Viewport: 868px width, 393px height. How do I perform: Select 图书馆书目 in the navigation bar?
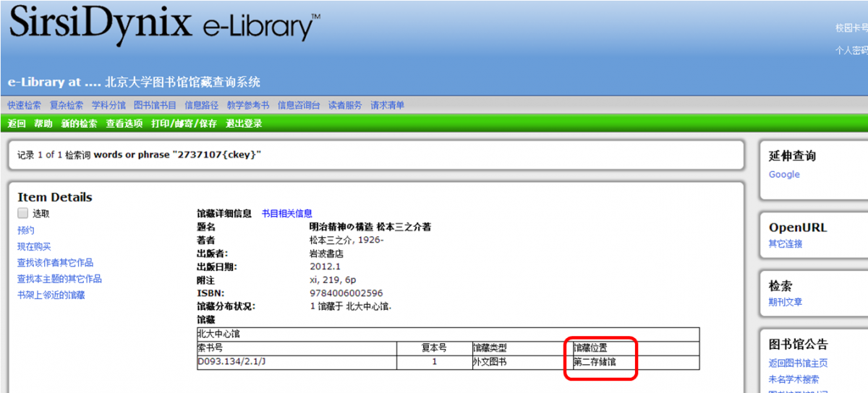point(155,105)
